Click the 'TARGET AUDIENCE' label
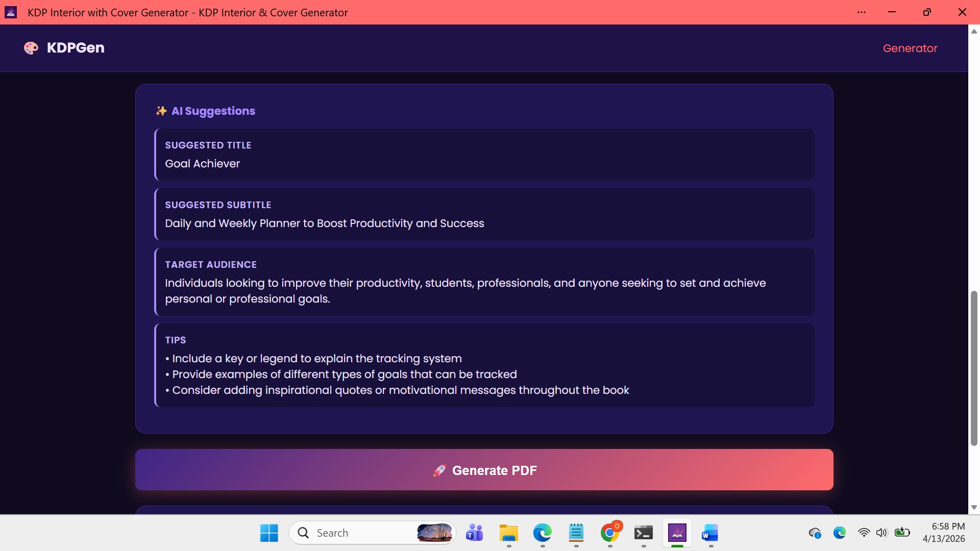The image size is (980, 551). (x=211, y=265)
